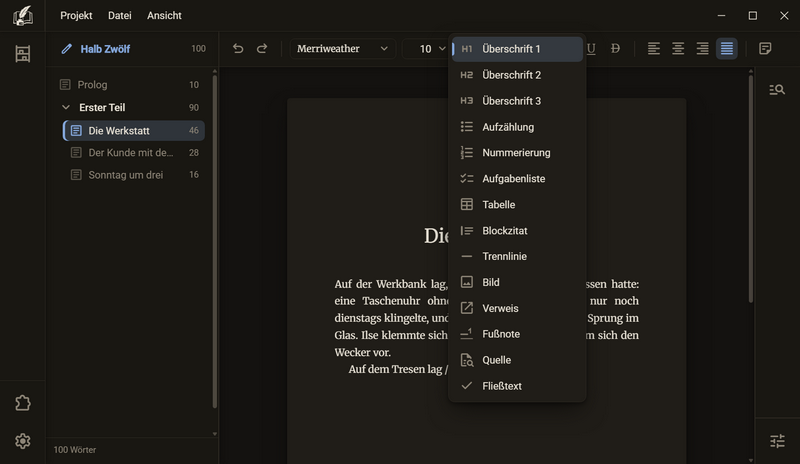Choose Nummerierung numbered list
The height and width of the screenshot is (464, 800).
(517, 153)
